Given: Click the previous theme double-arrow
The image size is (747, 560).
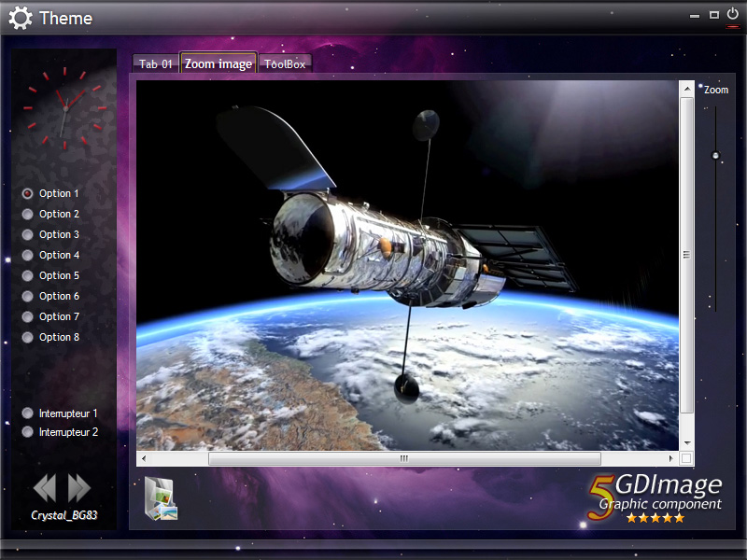Looking at the screenshot, I should tap(45, 488).
